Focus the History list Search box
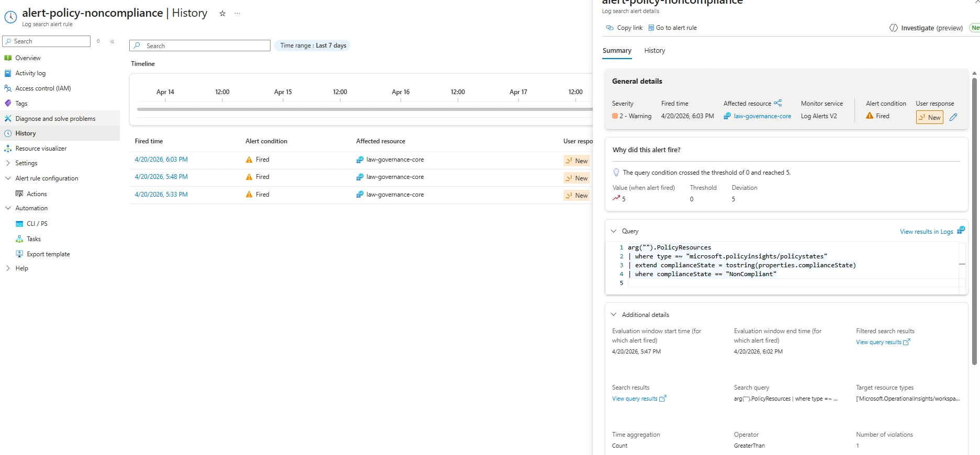Viewport: 980px width, 455px height. (200, 46)
